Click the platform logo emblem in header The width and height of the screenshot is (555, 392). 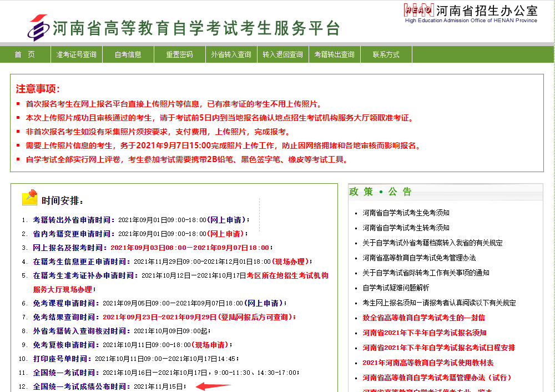point(38,27)
